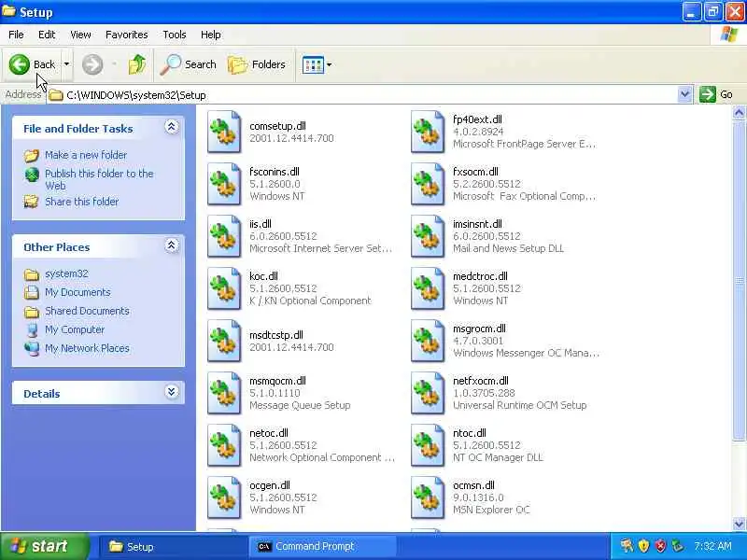Select the msdtcstp.dll file icon
This screenshot has width=747, height=560.
tap(224, 341)
